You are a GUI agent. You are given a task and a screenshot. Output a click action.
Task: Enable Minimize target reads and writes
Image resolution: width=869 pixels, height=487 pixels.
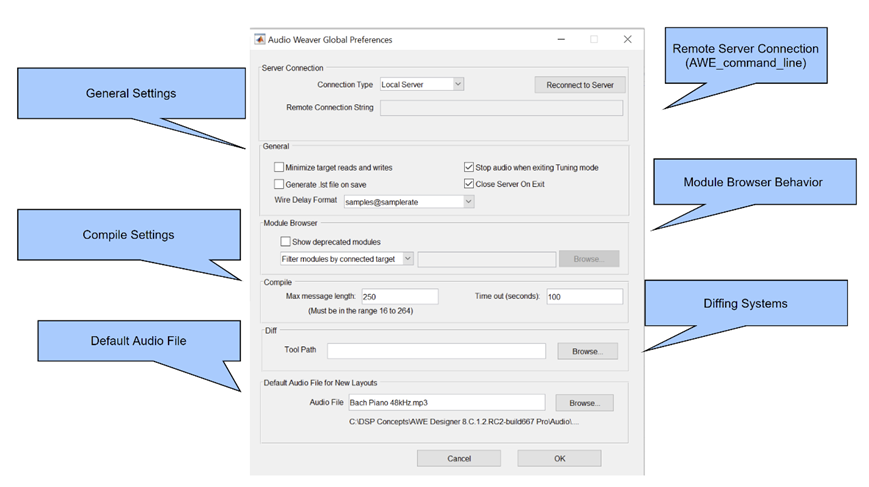tap(279, 168)
